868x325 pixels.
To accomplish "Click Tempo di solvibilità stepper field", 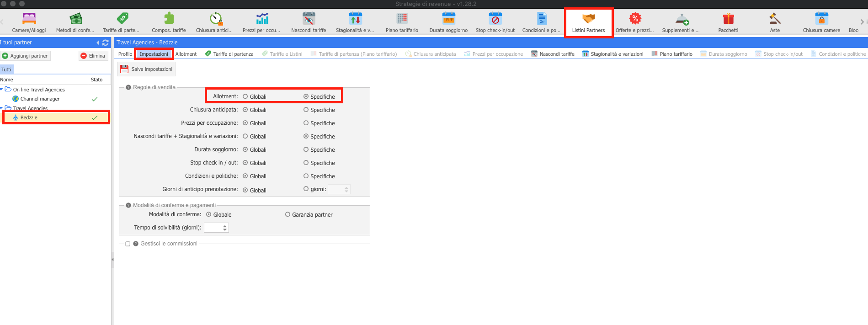I will coord(214,228).
